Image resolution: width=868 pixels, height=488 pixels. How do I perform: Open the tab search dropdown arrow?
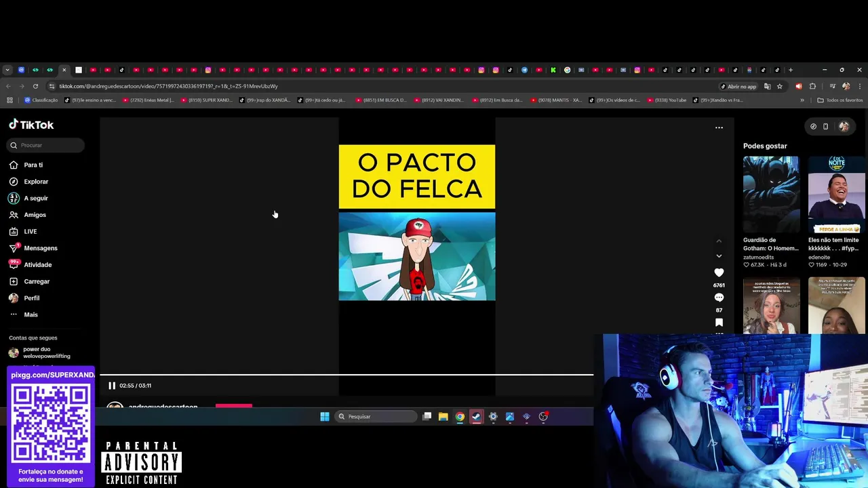point(7,70)
